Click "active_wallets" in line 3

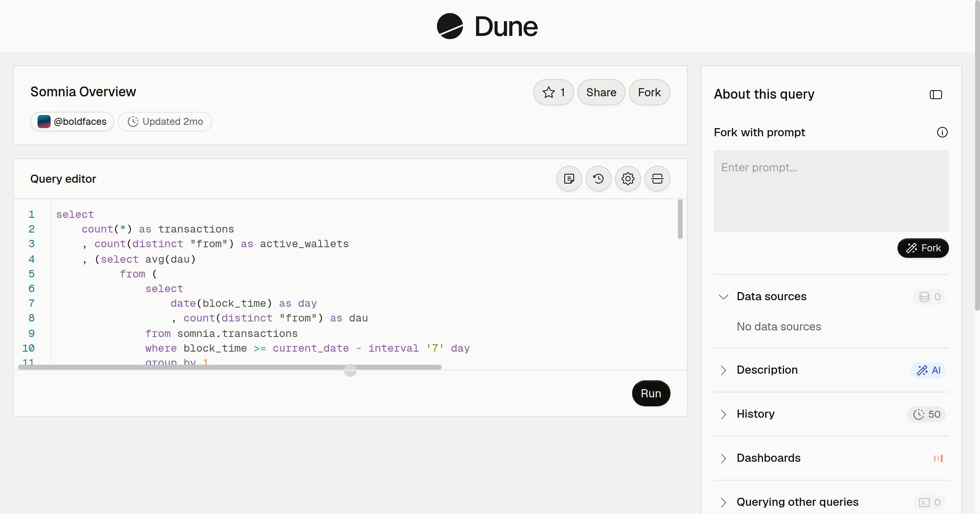pos(304,244)
